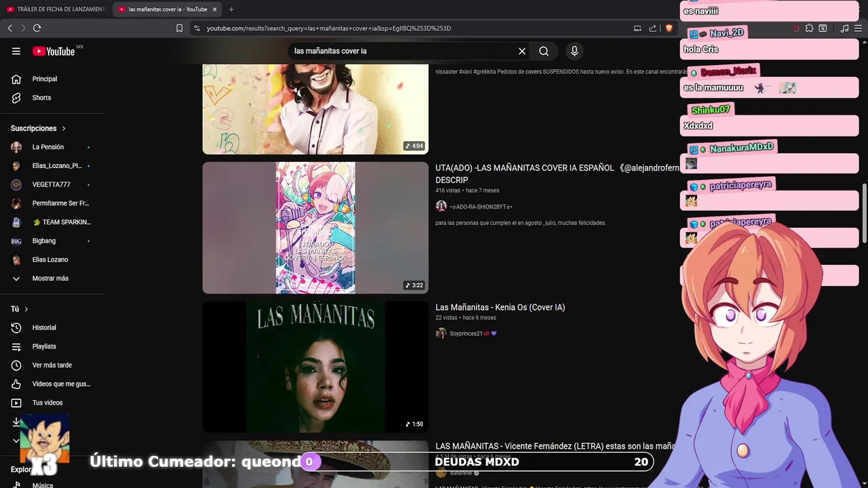Go back with the browser back arrow
The height and width of the screenshot is (488, 868).
coord(10,28)
